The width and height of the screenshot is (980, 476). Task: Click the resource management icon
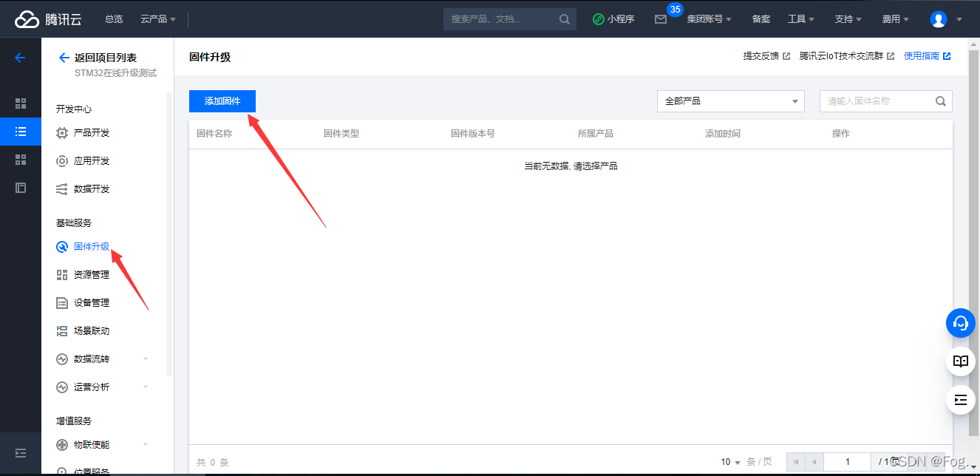(62, 275)
